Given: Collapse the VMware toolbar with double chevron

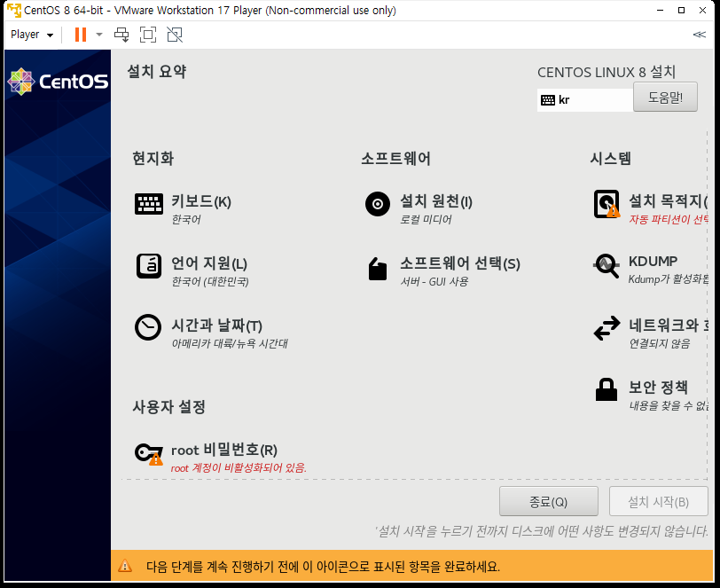Looking at the screenshot, I should pos(699,35).
